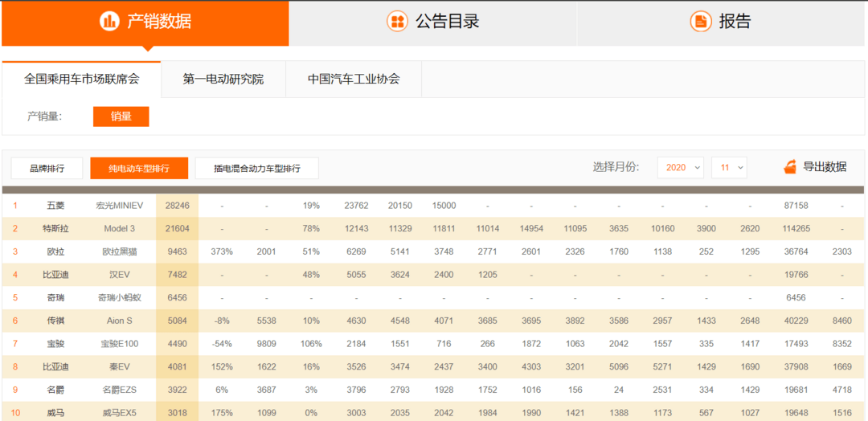
Task: Click sales value 3018
Action: [177, 413]
